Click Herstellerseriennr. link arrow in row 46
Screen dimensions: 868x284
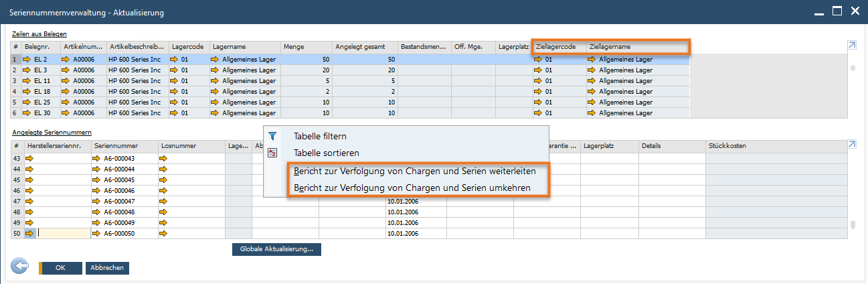pos(29,191)
